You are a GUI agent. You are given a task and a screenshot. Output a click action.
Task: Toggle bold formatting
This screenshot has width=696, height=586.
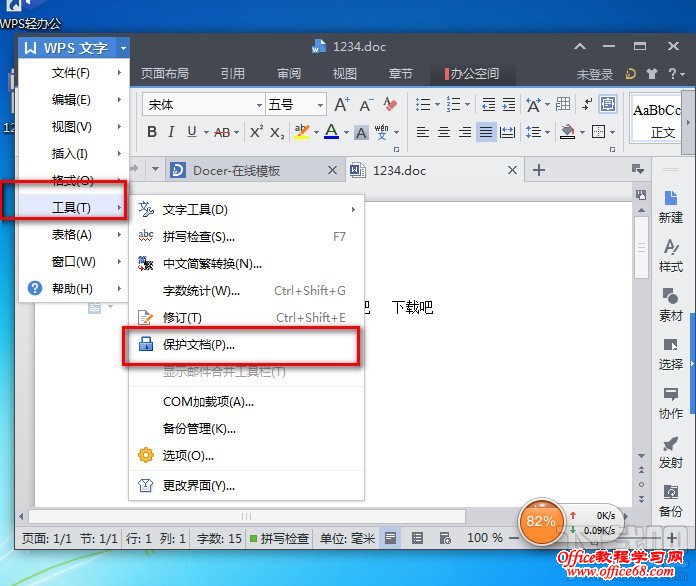(x=152, y=132)
